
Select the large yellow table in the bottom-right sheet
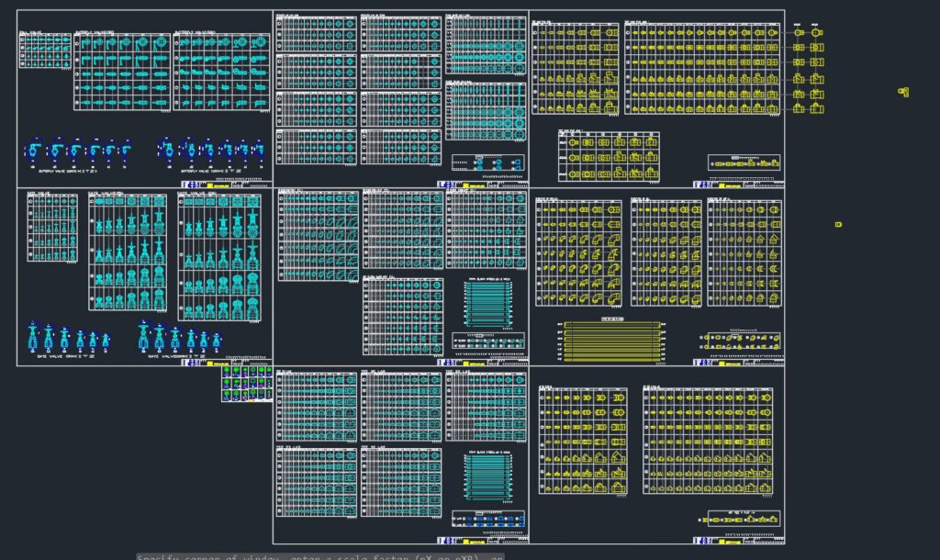coord(708,442)
